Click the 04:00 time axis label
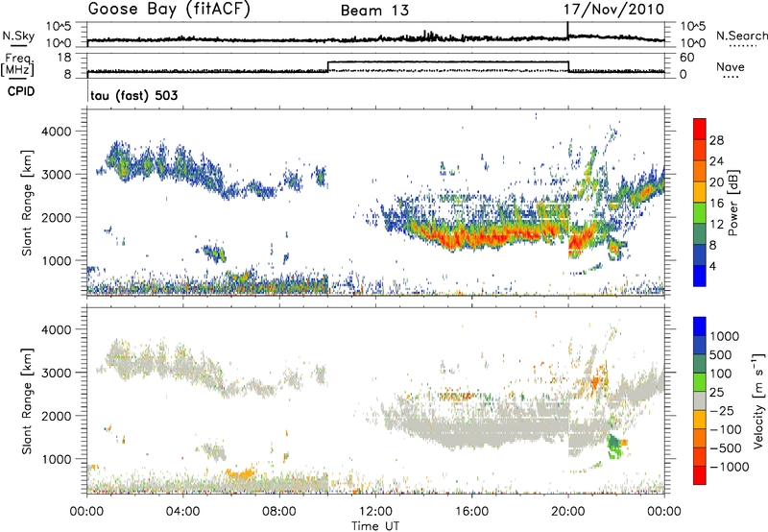768x532 pixels. coord(183,512)
